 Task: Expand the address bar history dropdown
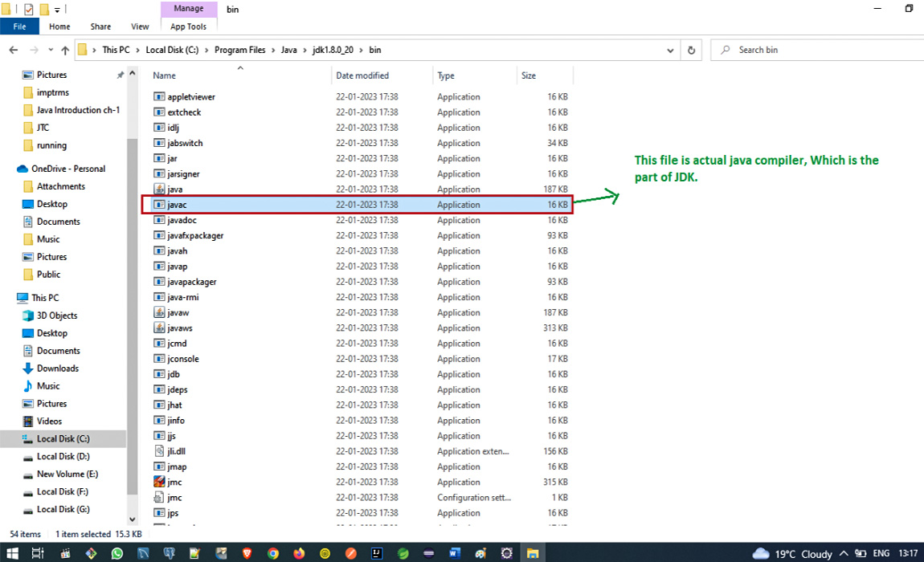point(672,50)
